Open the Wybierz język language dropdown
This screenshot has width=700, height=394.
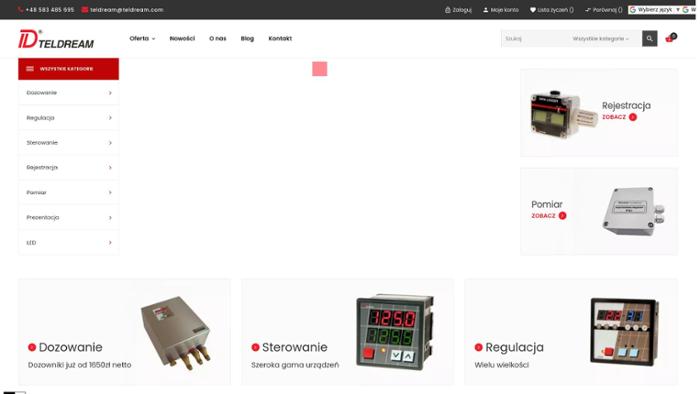(655, 9)
